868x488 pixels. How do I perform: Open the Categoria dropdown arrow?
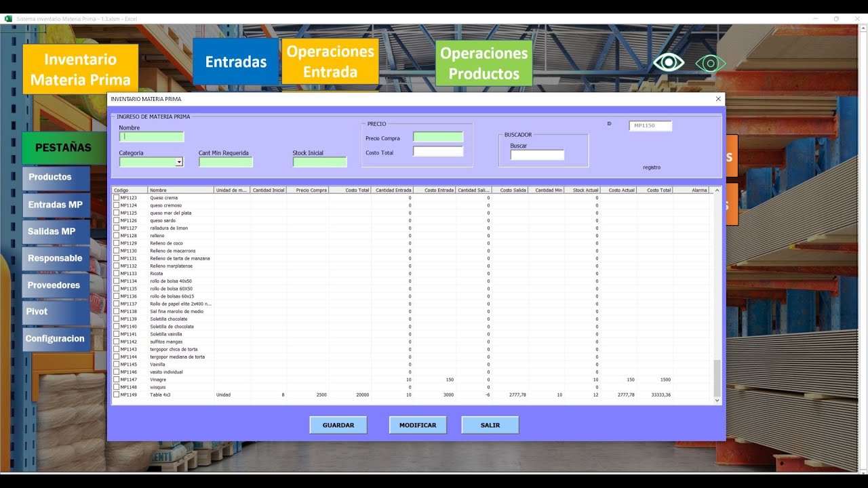[179, 162]
